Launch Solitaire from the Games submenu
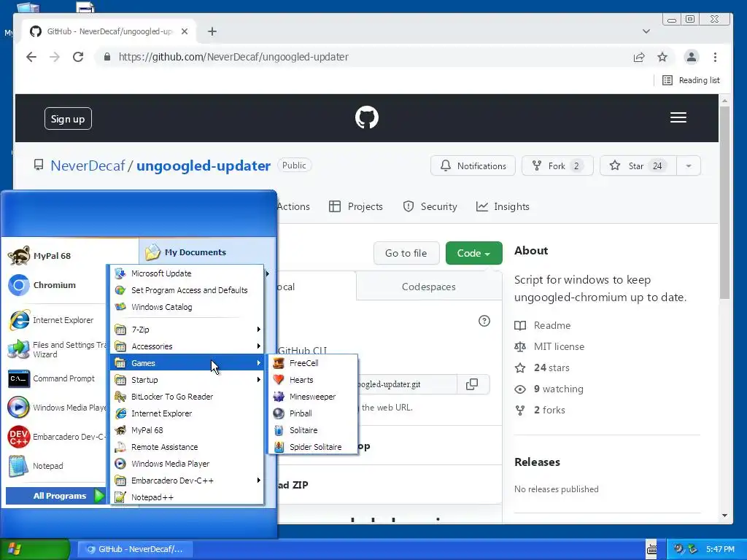The height and width of the screenshot is (560, 747). coord(312,430)
